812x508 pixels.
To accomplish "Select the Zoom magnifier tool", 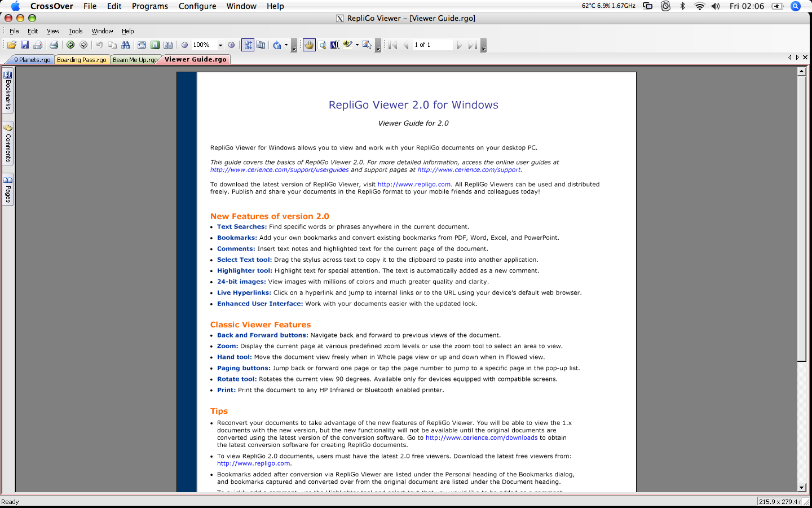I will coord(323,45).
